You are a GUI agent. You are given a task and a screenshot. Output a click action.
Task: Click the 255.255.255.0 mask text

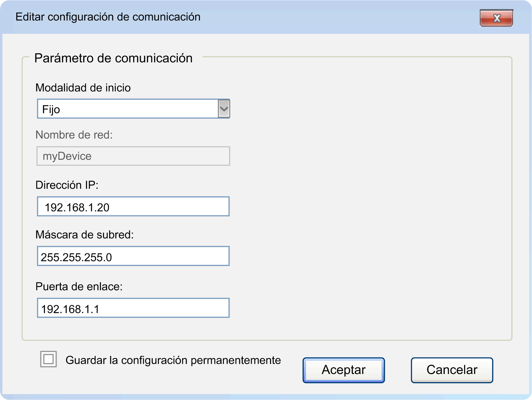(76, 257)
